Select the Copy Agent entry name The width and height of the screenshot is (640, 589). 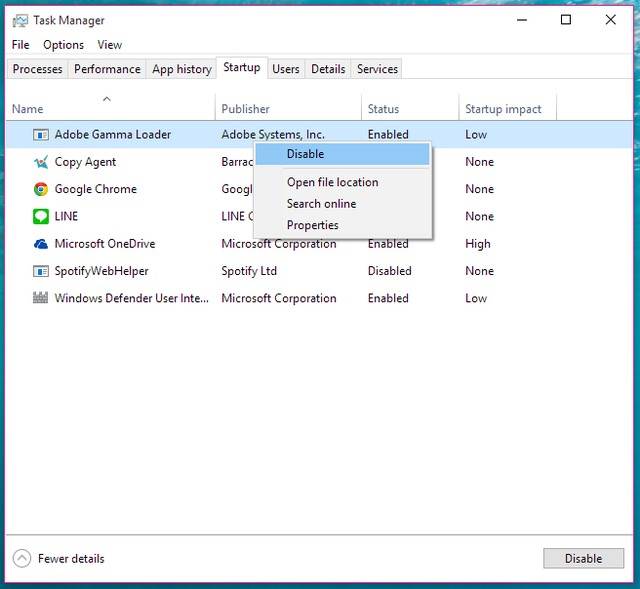click(85, 162)
